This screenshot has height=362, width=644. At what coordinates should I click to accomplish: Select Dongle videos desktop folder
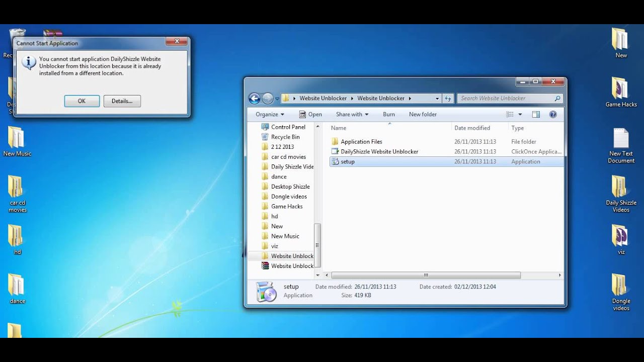coord(621,292)
